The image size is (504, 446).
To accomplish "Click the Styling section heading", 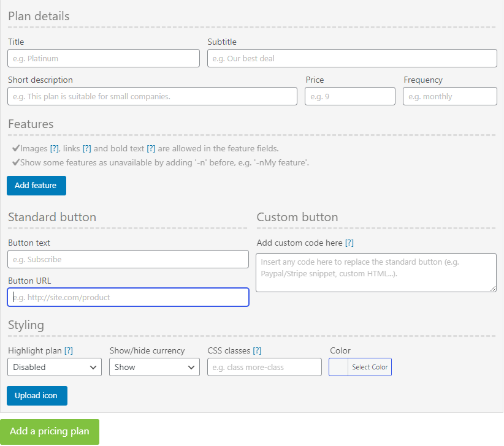I will point(26,325).
